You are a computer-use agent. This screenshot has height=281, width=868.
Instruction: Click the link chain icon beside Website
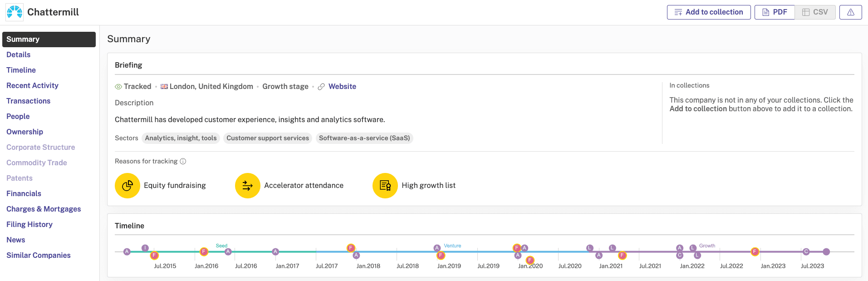[321, 87]
